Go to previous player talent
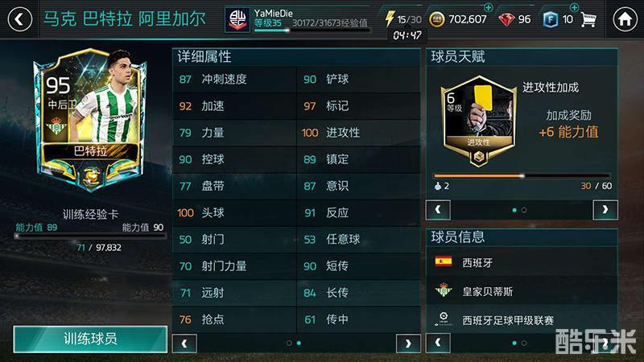The height and width of the screenshot is (362, 644). pyautogui.click(x=438, y=210)
